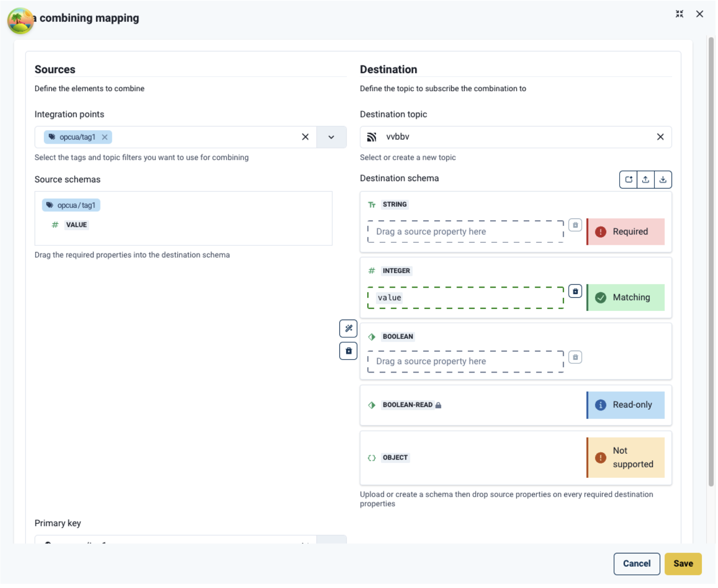Remove opcua/tag1 from integration points
This screenshot has height=588, width=718.
point(105,137)
